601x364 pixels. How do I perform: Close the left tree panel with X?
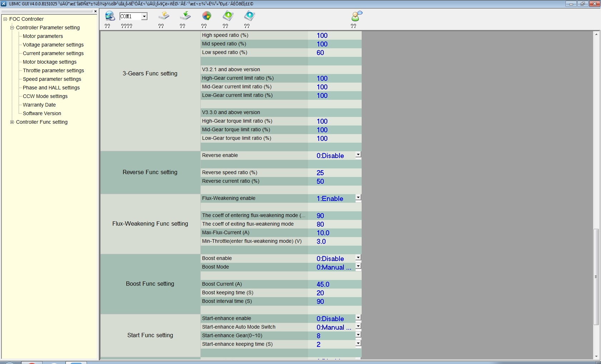pos(96,11)
